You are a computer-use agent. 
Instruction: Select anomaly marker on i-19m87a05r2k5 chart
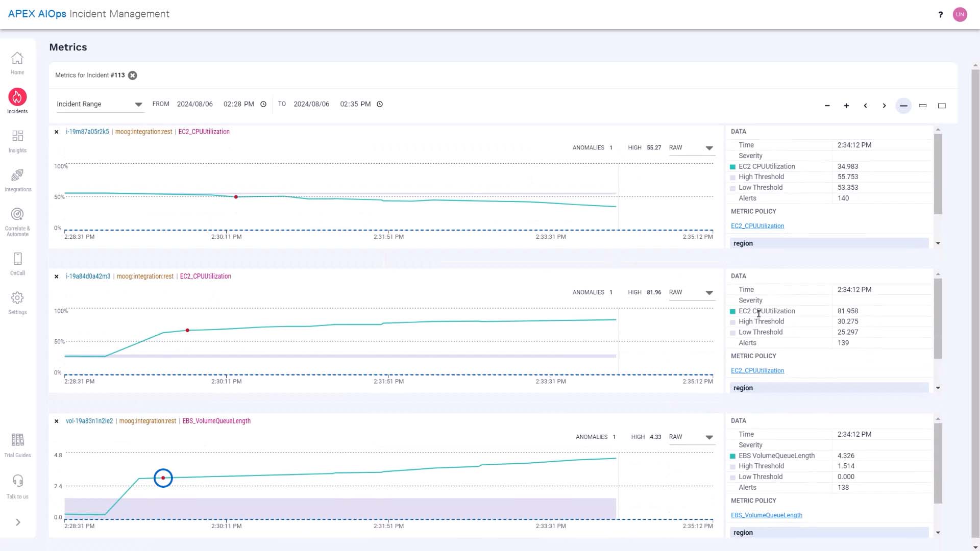pos(236,197)
